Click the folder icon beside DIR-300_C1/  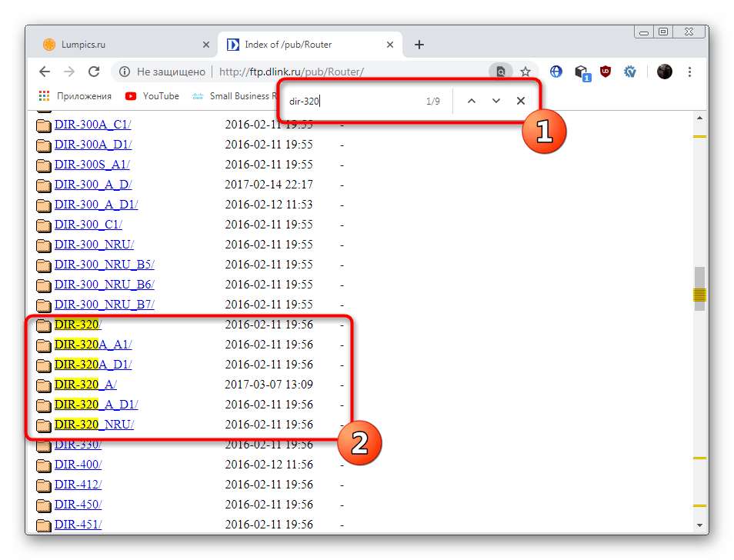tap(44, 225)
